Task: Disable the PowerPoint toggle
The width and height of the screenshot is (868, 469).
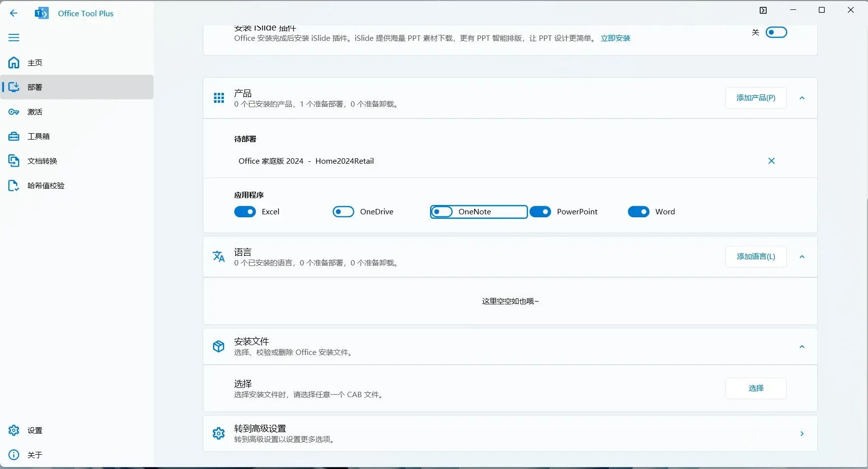Action: click(540, 212)
